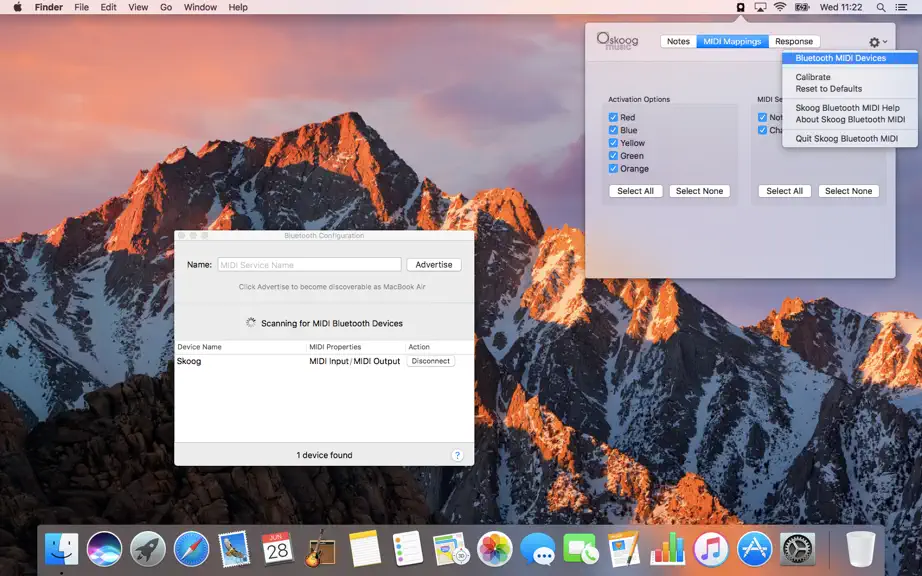Viewport: 922px width, 576px height.
Task: Open the gear settings dropdown in Skoog panel
Action: point(877,42)
